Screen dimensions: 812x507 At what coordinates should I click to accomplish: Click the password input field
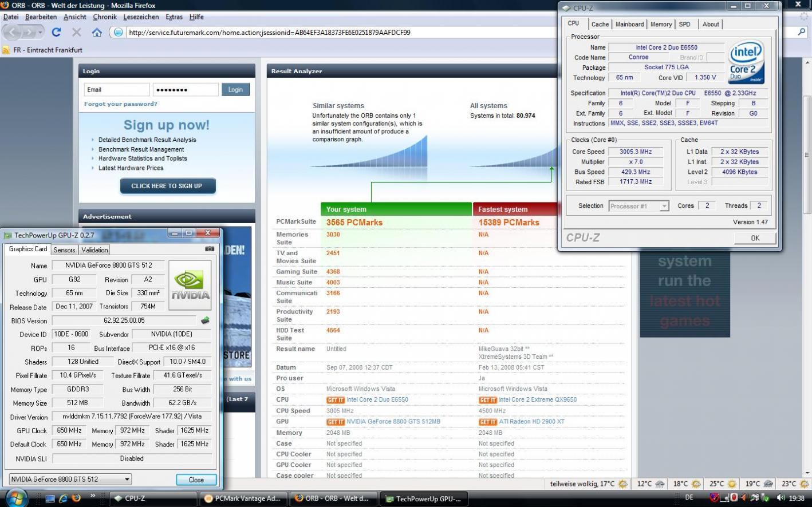click(x=186, y=90)
